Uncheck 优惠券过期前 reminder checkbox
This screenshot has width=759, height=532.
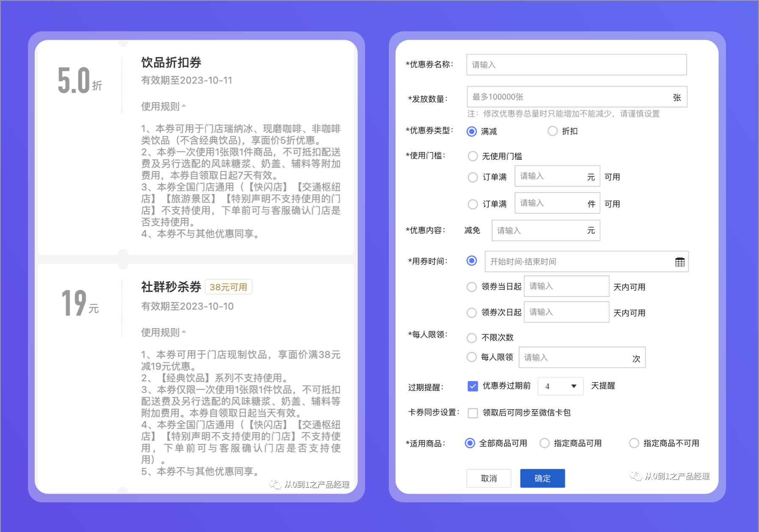[x=473, y=386]
